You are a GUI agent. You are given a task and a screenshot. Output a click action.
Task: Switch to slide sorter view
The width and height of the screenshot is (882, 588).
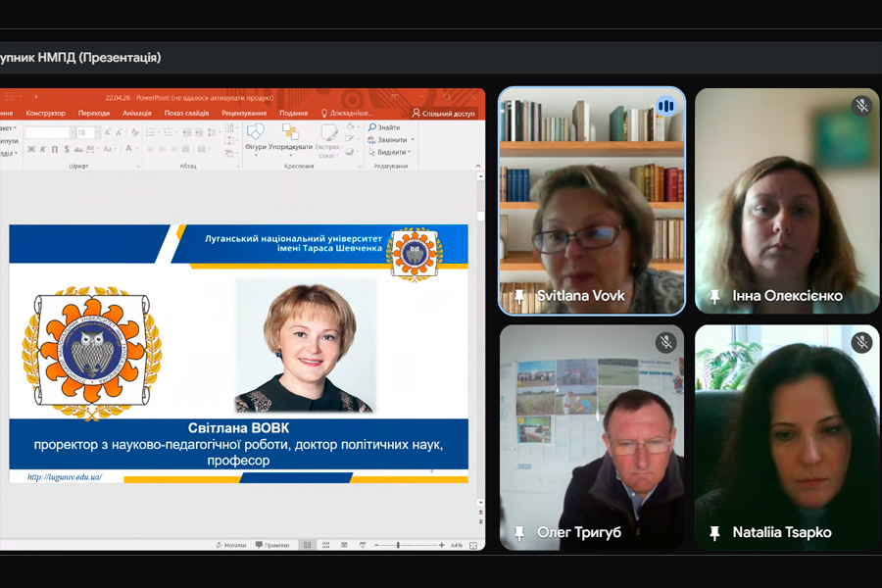click(x=325, y=545)
